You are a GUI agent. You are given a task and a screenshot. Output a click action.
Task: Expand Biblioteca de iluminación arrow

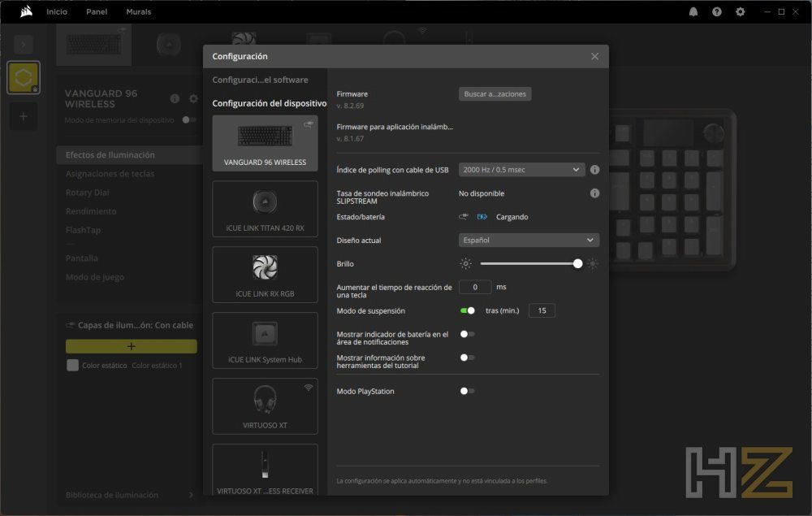(x=191, y=495)
